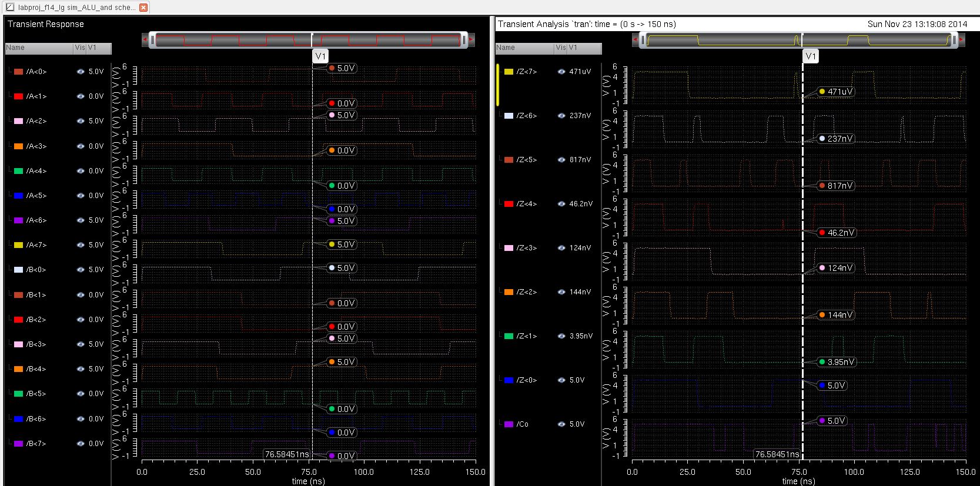Viewport: 980px width, 486px height.
Task: Click the /Z<2> orange color swatch
Action: (x=509, y=292)
